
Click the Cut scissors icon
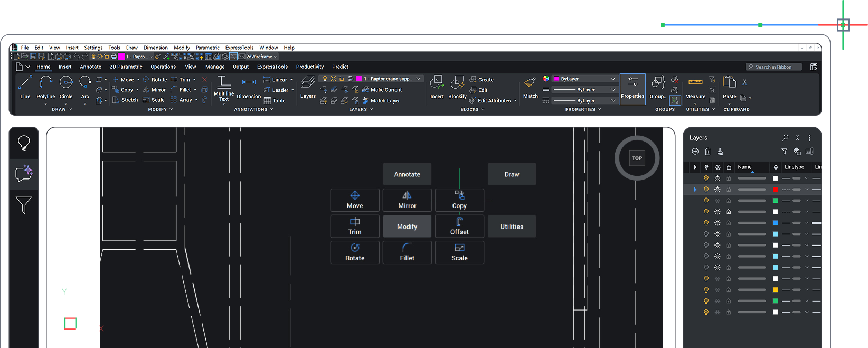(x=744, y=82)
